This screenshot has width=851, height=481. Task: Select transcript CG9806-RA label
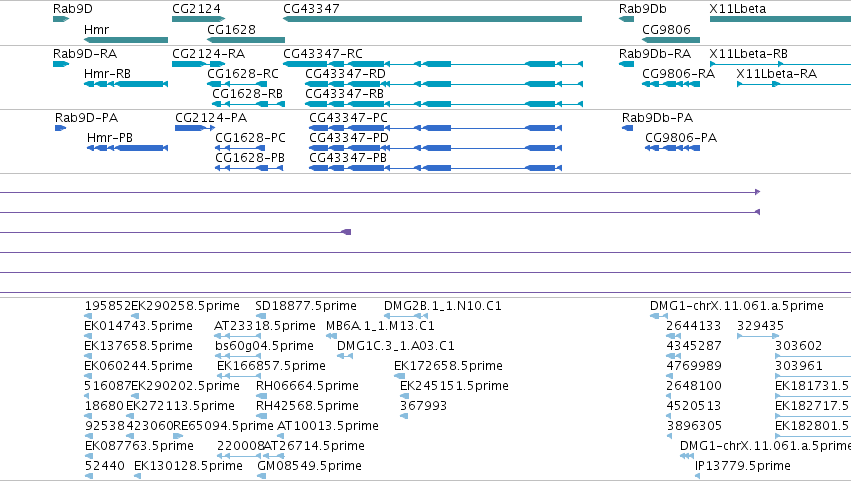coord(678,74)
